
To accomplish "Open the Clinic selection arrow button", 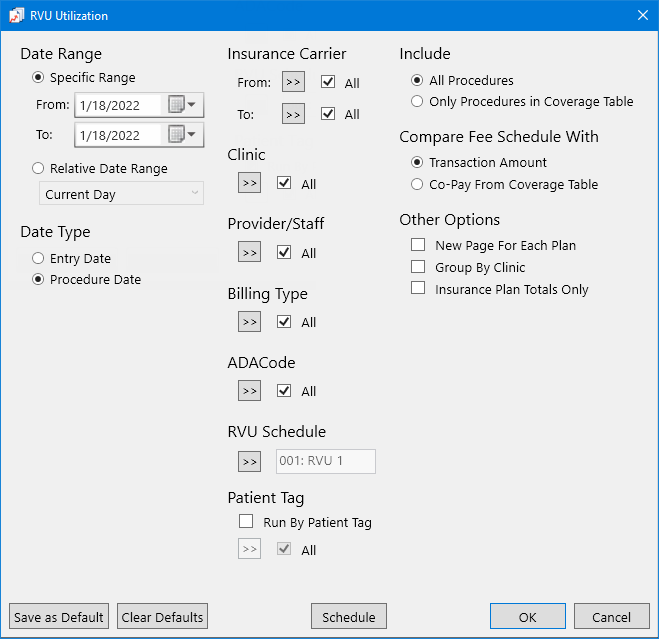I will pyautogui.click(x=249, y=183).
